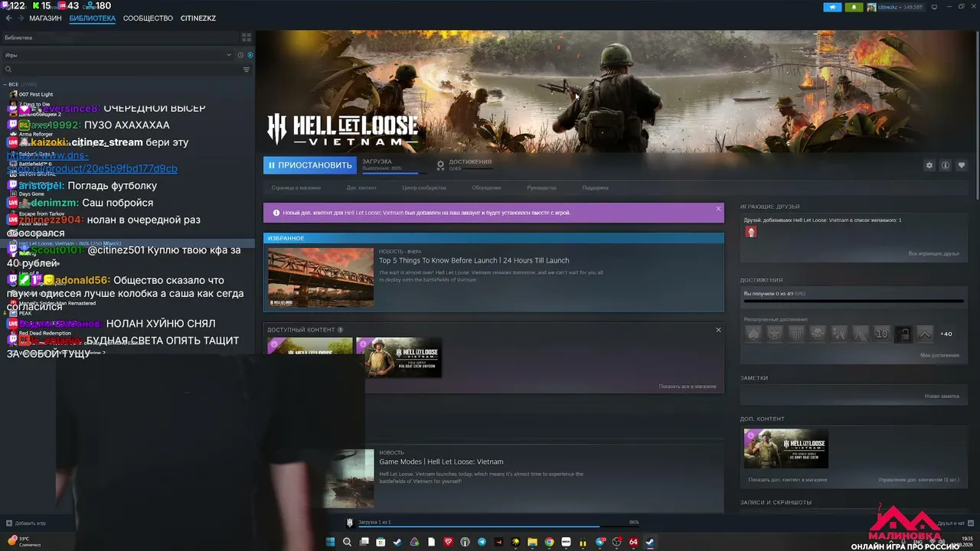This screenshot has height=551, width=980.
Task: Open the Доп. контент tab
Action: point(361,187)
